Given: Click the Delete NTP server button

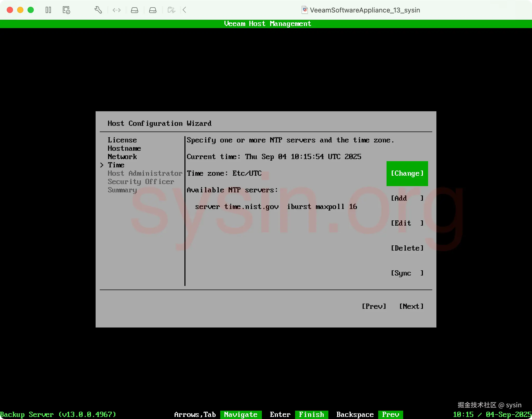Looking at the screenshot, I should [x=407, y=248].
